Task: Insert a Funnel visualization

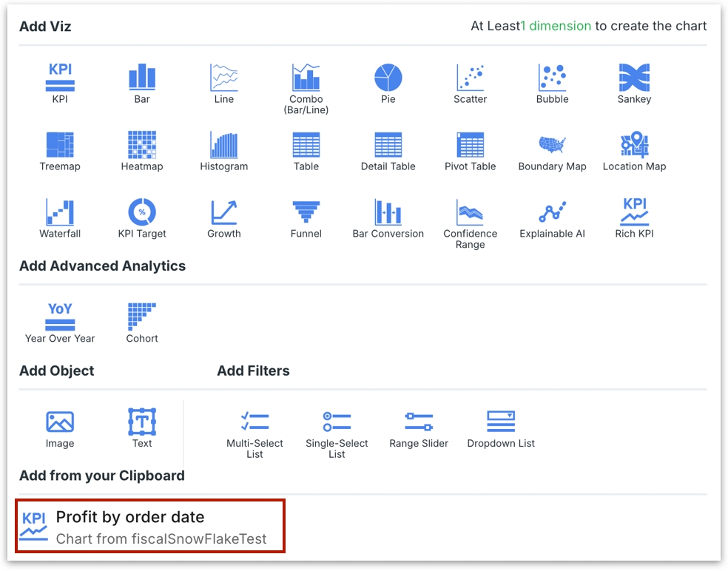Action: (306, 212)
